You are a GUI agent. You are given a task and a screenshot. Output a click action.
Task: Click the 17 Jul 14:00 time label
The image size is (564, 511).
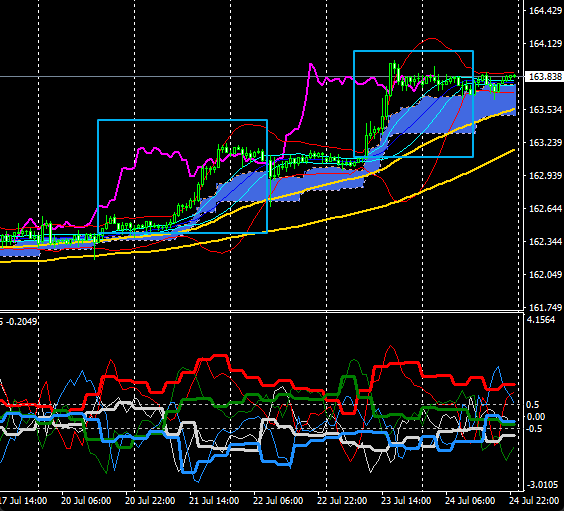pos(24,501)
